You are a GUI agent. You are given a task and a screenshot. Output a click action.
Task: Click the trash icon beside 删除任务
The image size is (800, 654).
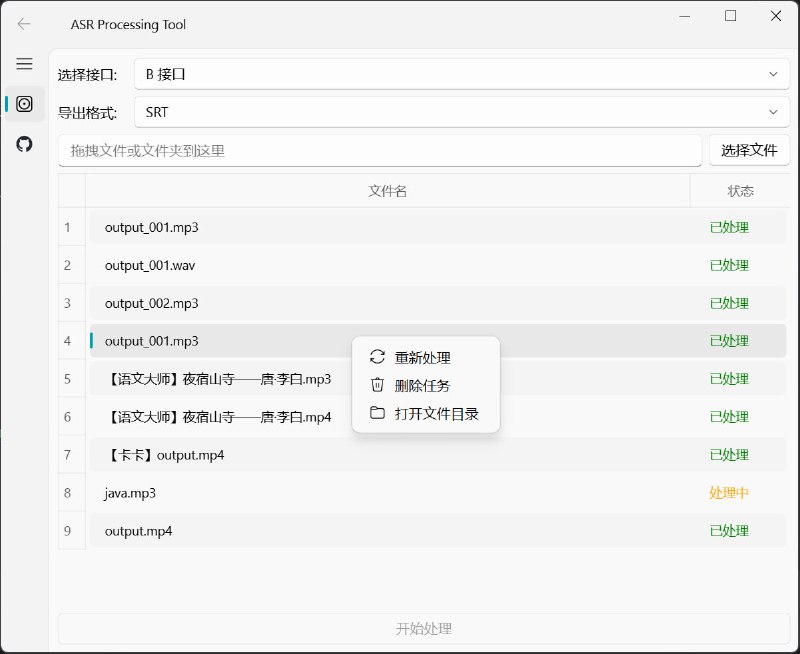point(378,384)
